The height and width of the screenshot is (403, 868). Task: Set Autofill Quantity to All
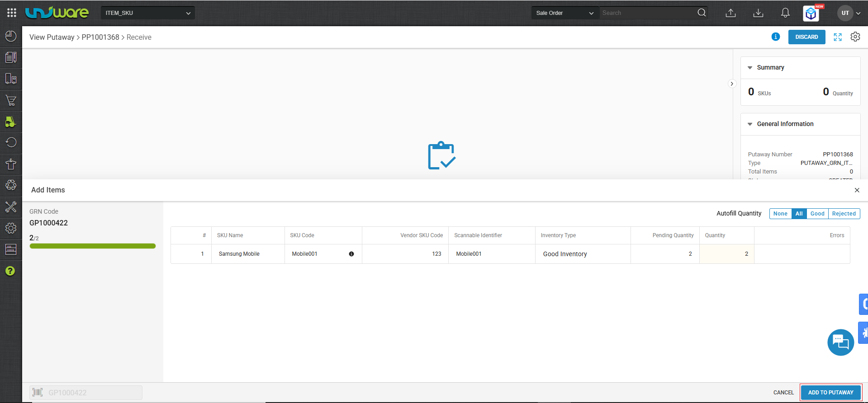(x=799, y=214)
